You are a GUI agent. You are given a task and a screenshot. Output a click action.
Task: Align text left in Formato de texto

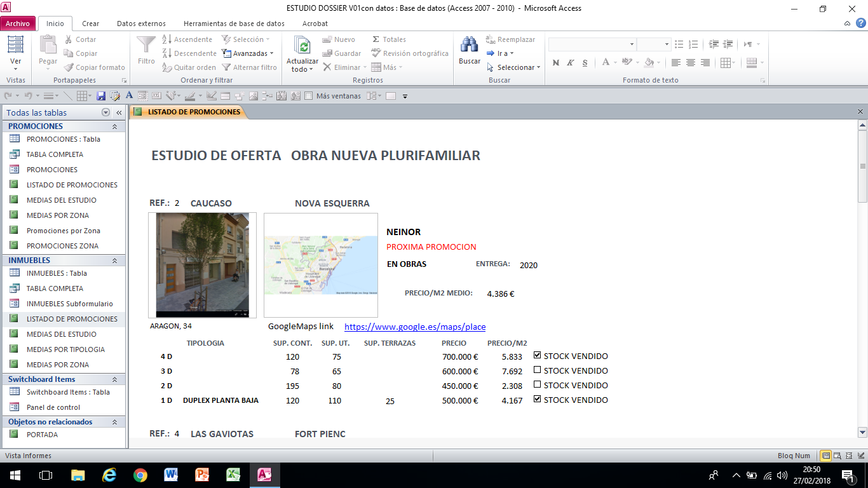[x=676, y=62]
